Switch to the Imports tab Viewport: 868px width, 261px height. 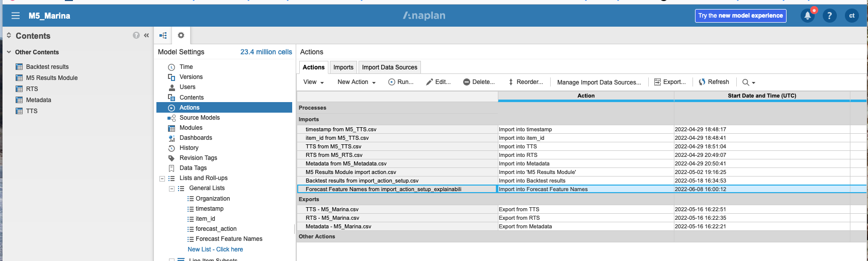(343, 67)
